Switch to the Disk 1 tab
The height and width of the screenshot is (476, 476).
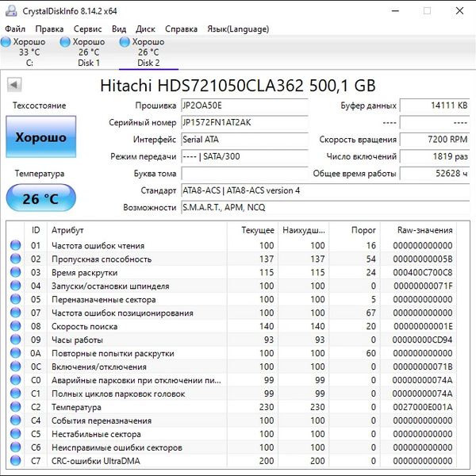(89, 52)
